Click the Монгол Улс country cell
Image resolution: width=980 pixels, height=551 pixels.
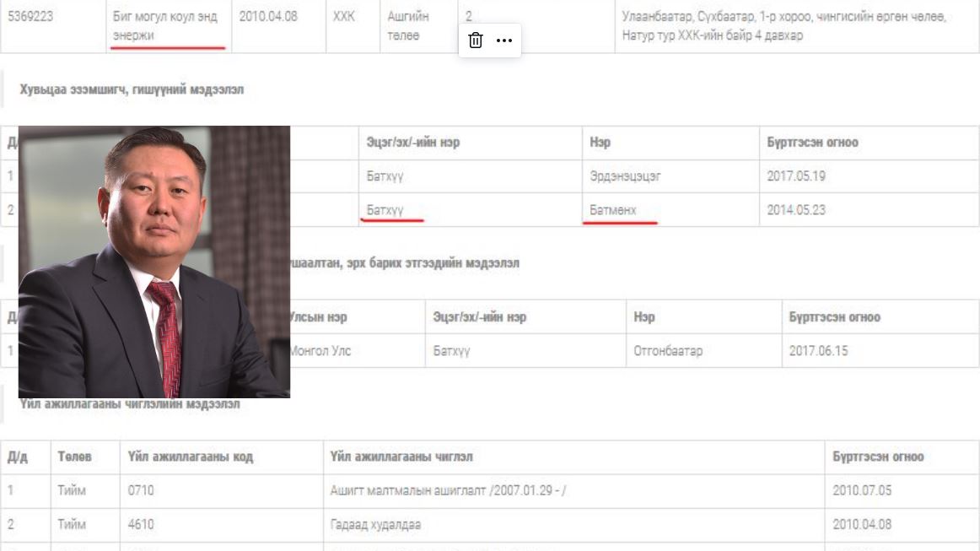pos(320,350)
